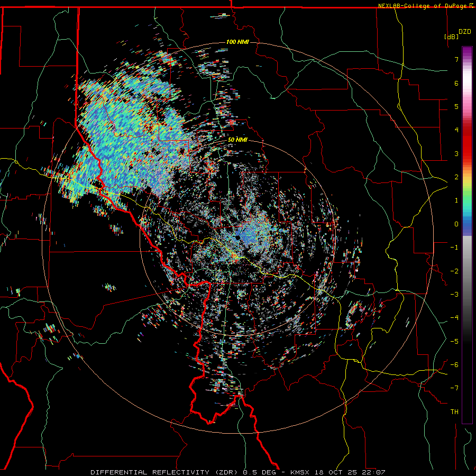The image size is (476, 476).
Task: Click the 0.5 DEG elevation text in the caption
Action: (259, 472)
